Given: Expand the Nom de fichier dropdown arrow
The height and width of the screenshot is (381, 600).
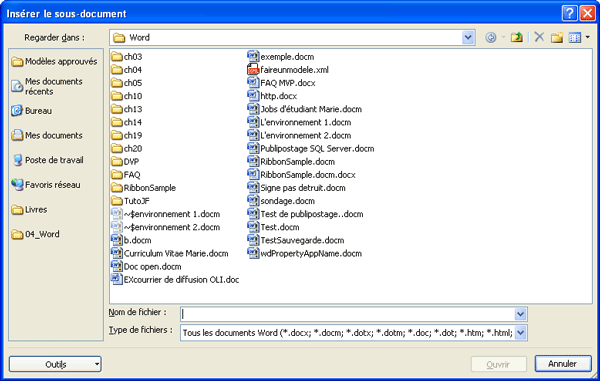Looking at the screenshot, I should (x=520, y=314).
